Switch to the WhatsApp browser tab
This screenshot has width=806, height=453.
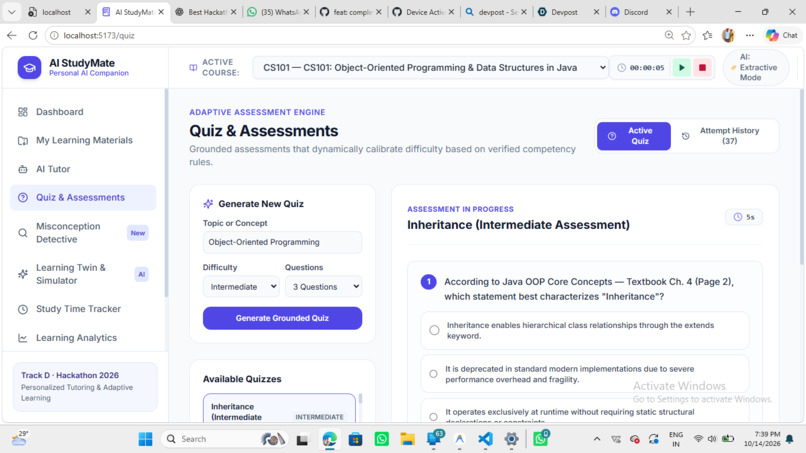(280, 12)
